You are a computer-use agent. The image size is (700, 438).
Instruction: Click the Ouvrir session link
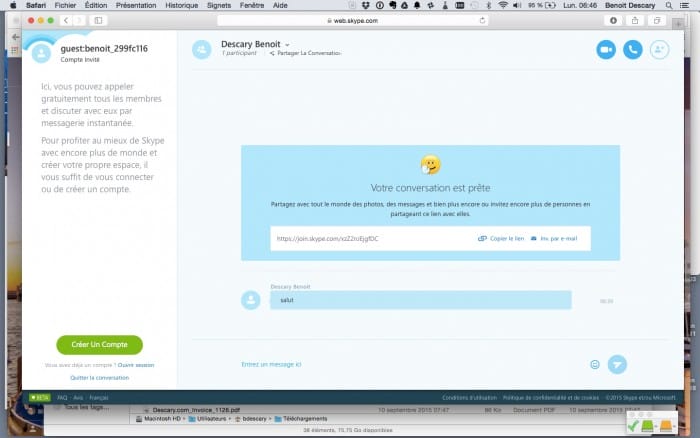click(136, 365)
